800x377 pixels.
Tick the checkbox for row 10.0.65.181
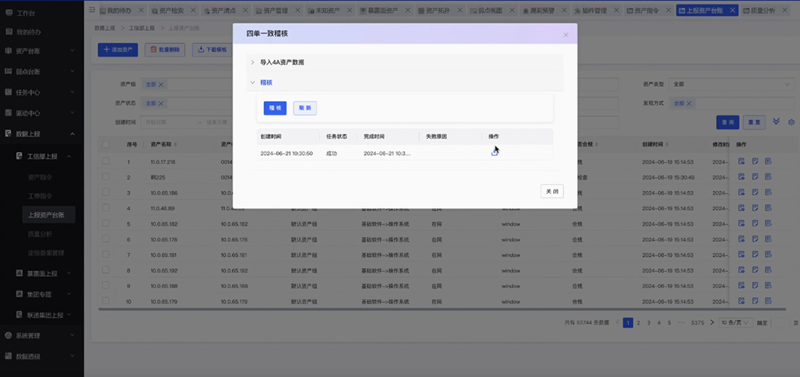[x=106, y=255]
